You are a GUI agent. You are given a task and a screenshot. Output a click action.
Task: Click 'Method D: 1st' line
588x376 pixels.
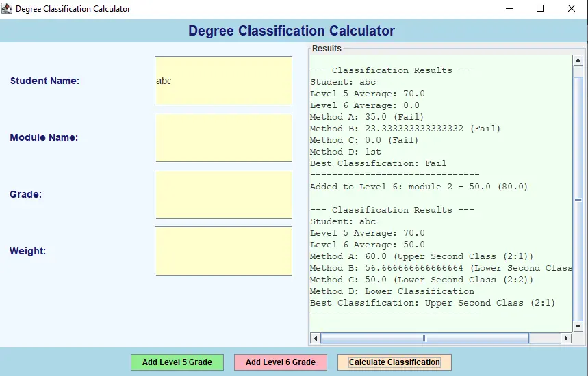[x=346, y=152]
